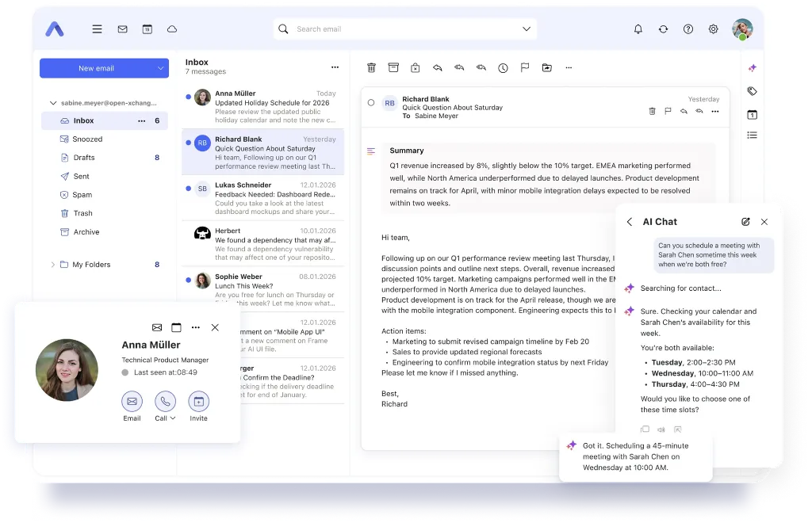Image resolution: width=812 pixels, height=523 pixels.
Task: Click the New email button
Action: coord(96,68)
